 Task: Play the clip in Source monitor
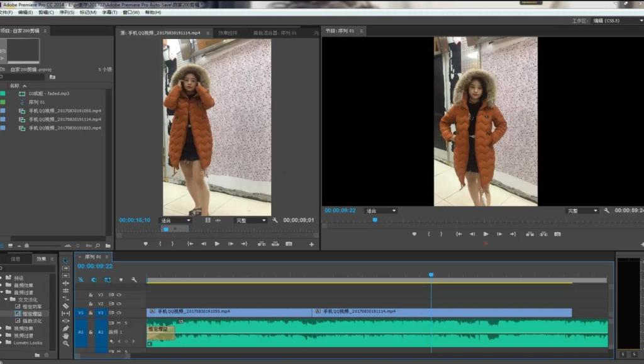point(217,244)
